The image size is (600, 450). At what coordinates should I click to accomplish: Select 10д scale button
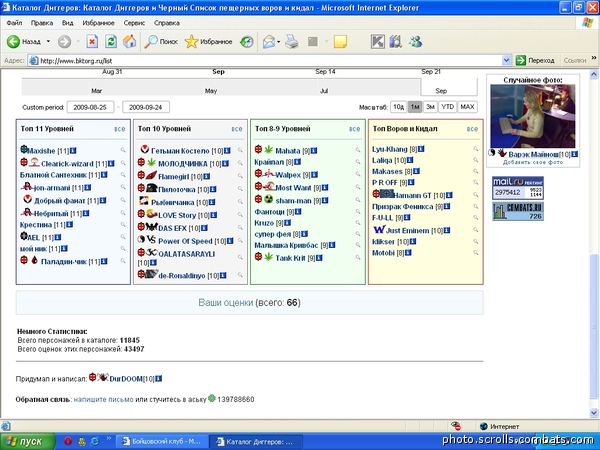click(x=398, y=107)
